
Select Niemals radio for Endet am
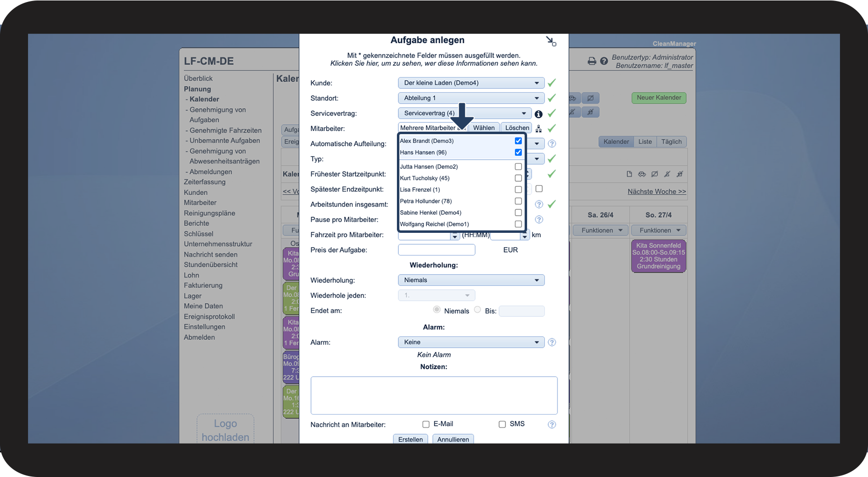coord(437,309)
